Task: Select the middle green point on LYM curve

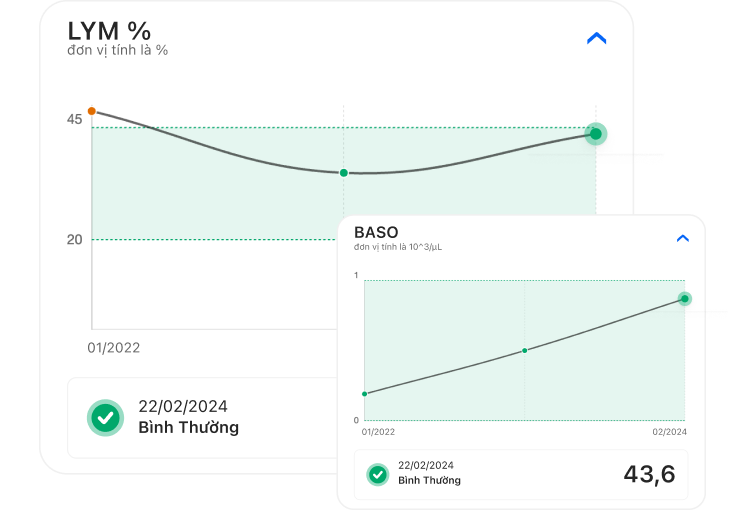Action: click(344, 173)
